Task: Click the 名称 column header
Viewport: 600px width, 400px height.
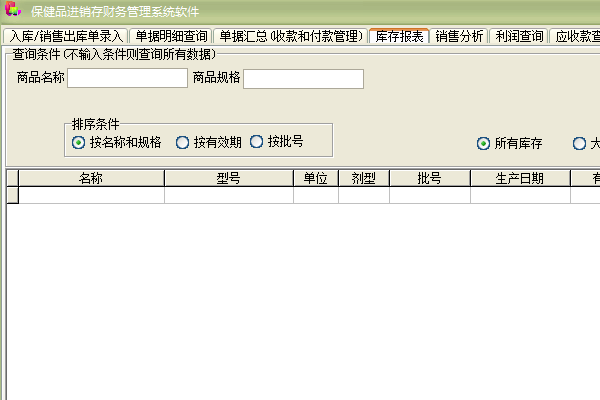Action: [x=91, y=178]
